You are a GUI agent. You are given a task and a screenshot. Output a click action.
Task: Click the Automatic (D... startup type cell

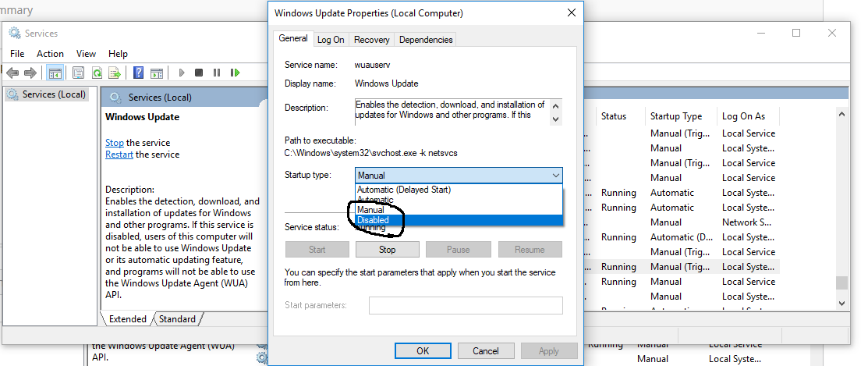coord(682,237)
